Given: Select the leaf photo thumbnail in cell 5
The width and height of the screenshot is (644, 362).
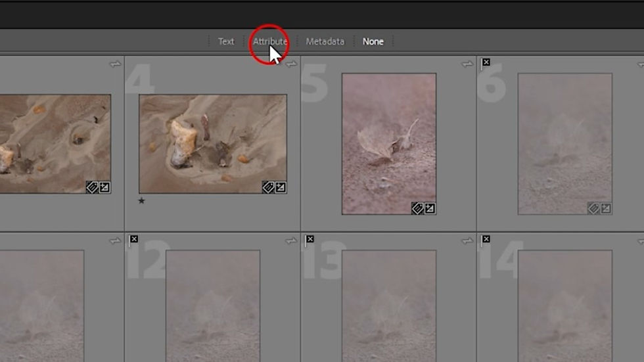Looking at the screenshot, I should [389, 144].
